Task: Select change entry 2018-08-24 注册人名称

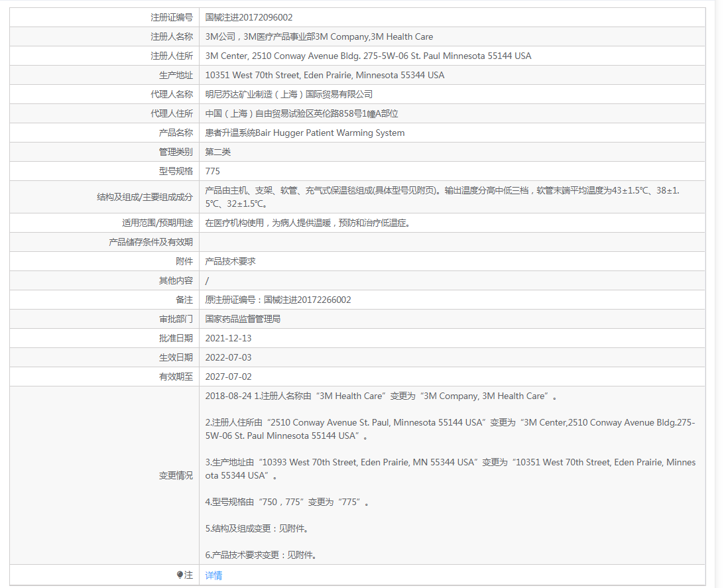Action: tap(381, 396)
